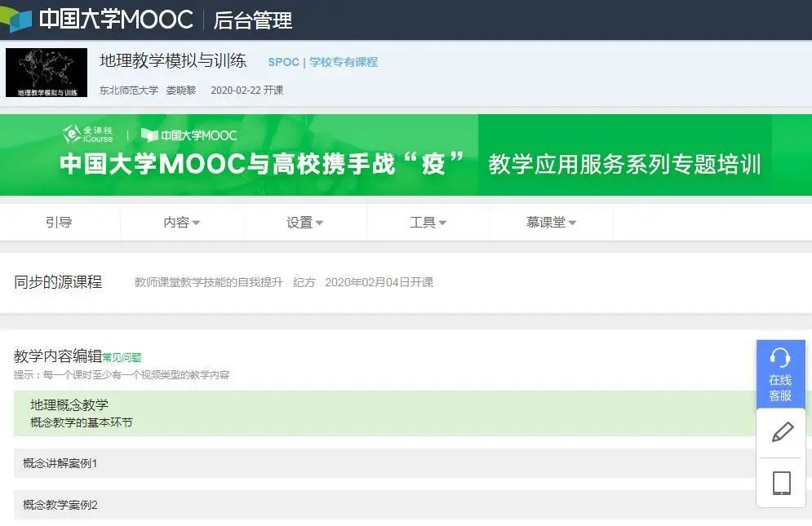The width and height of the screenshot is (812, 526).
Task: Expand the 工具 dropdown menu
Action: pyautogui.click(x=428, y=223)
